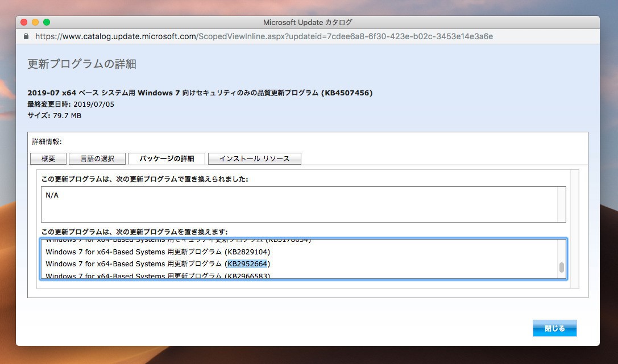618x364 pixels.
Task: Click the 閉じる button
Action: (554, 328)
